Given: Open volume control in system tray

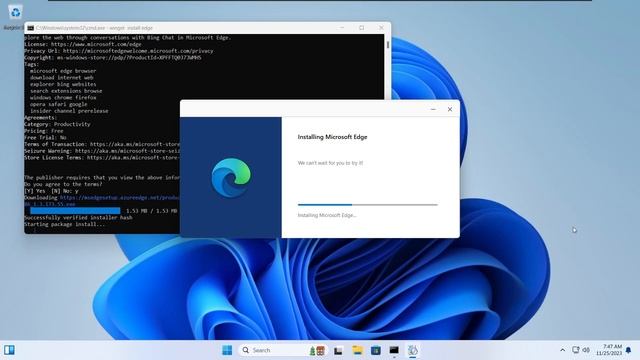Looking at the screenshot, I should tap(586, 350).
